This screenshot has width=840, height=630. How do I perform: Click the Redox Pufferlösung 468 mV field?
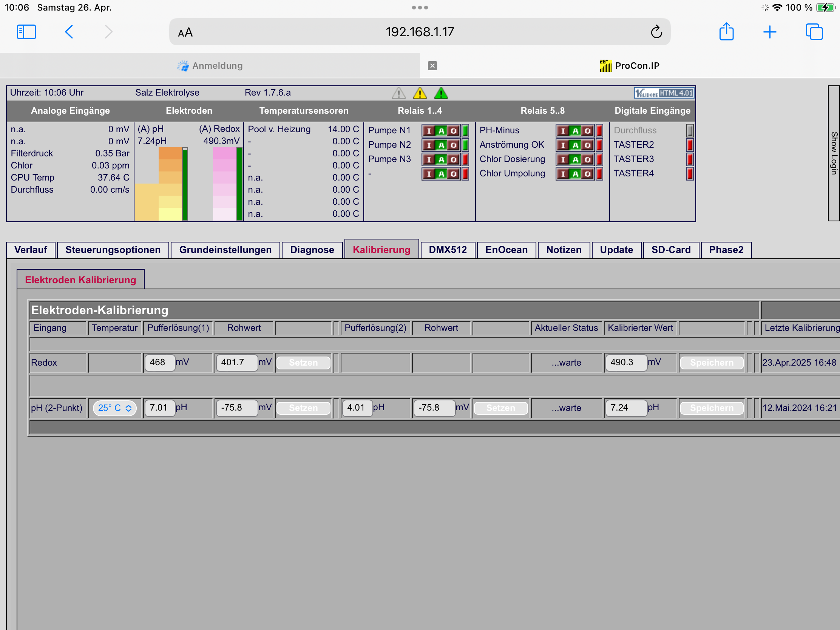[159, 362]
